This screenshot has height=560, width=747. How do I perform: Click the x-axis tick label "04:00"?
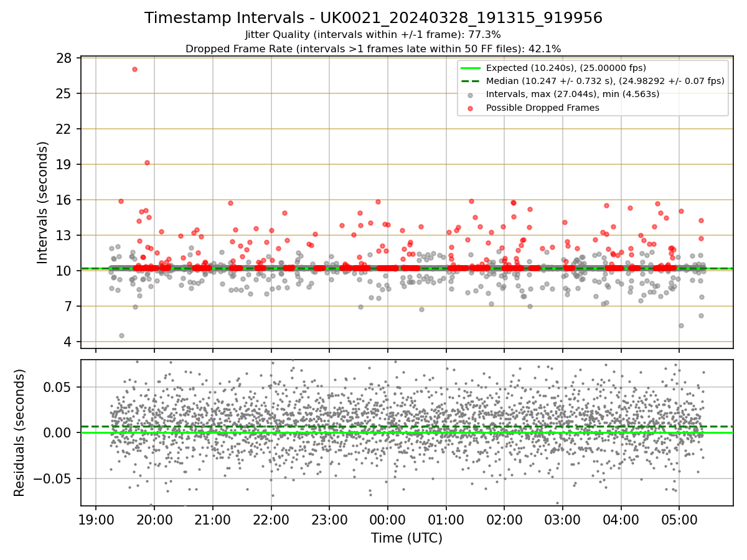point(621,520)
